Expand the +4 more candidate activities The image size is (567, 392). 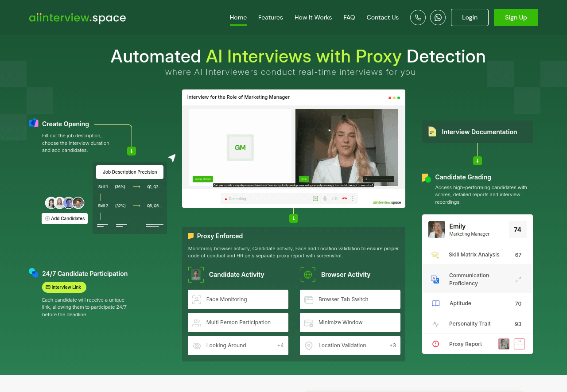(280, 345)
